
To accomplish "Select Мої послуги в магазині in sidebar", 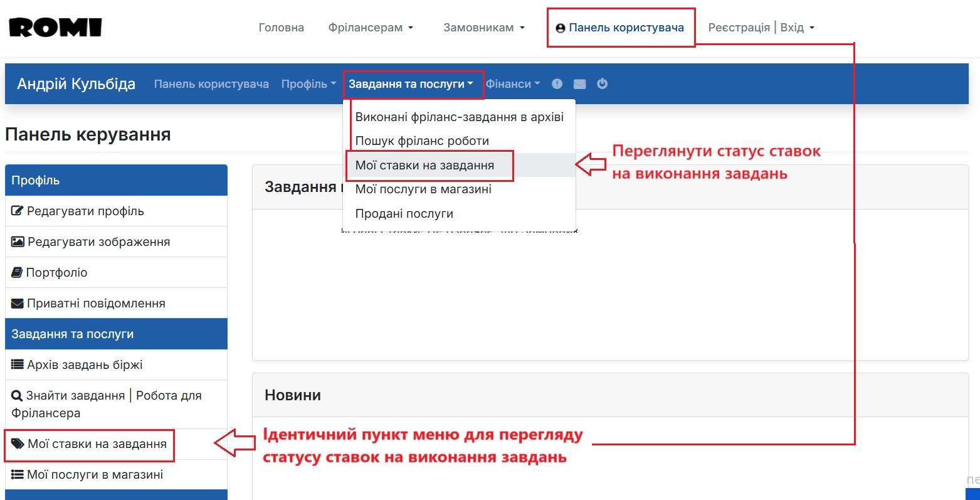I will click(x=86, y=474).
